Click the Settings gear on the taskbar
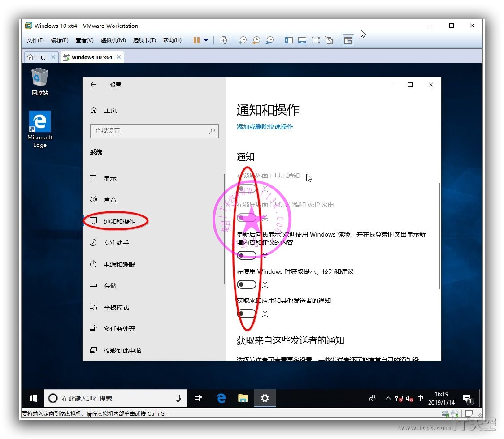 click(x=265, y=399)
